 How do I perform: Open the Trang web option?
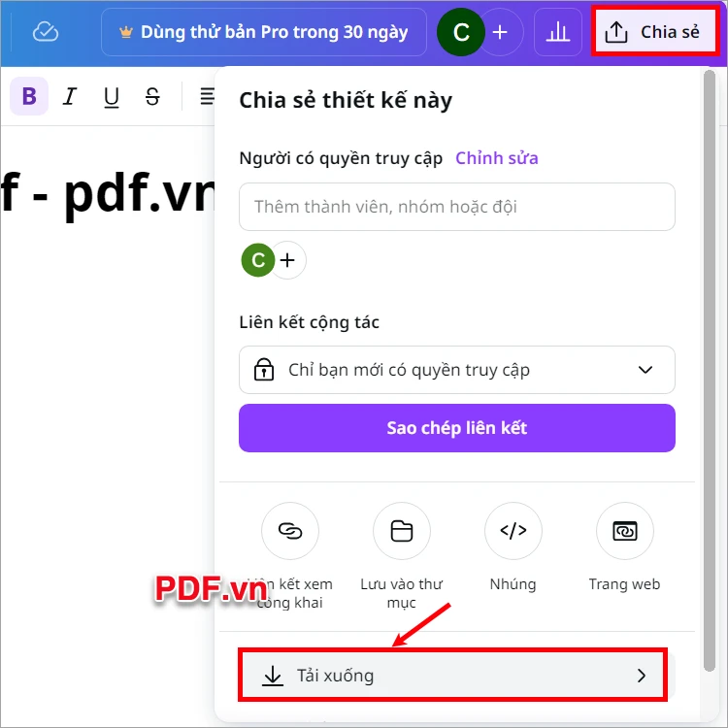[624, 531]
